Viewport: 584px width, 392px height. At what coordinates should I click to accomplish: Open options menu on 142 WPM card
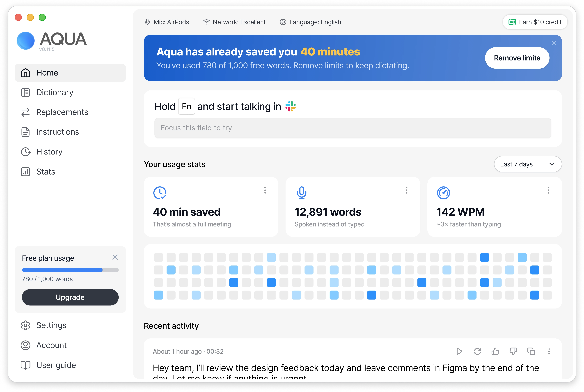coord(549,190)
